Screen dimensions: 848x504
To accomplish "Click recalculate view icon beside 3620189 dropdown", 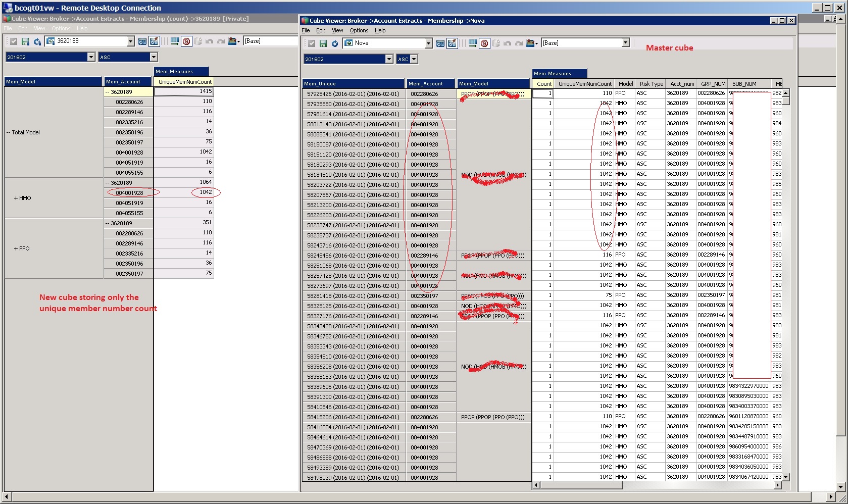I will (x=142, y=41).
